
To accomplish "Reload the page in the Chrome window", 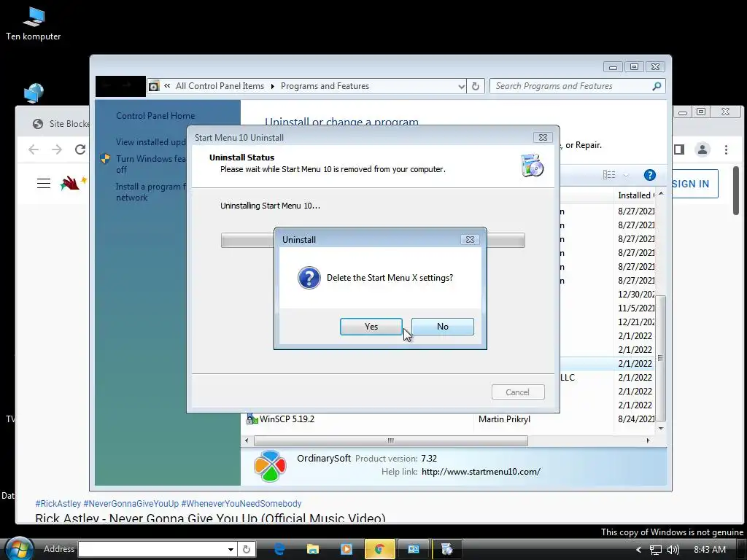I will coord(80,149).
